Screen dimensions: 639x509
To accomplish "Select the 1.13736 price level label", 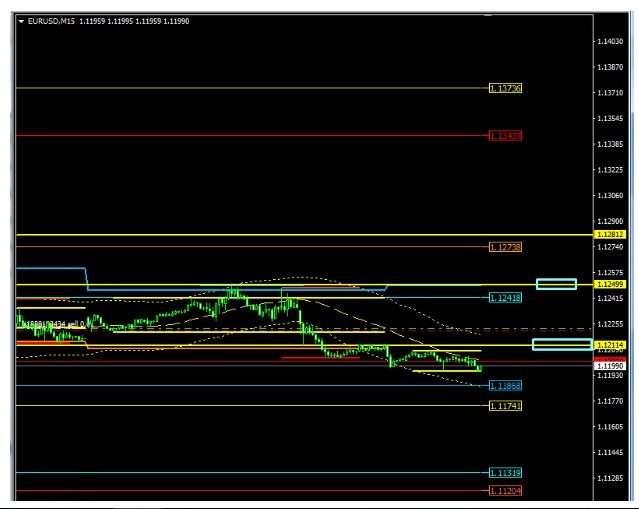I will point(505,88).
